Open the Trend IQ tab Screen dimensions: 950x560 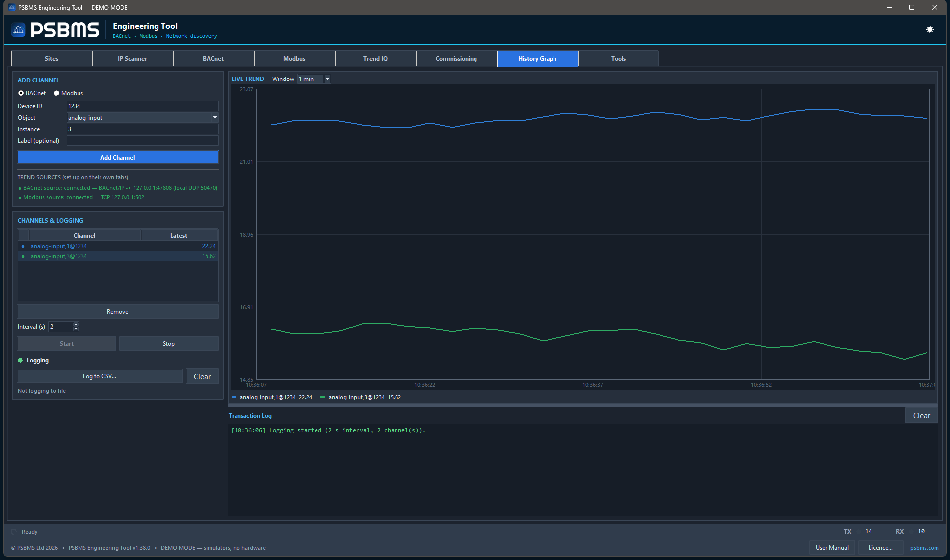[x=376, y=59]
